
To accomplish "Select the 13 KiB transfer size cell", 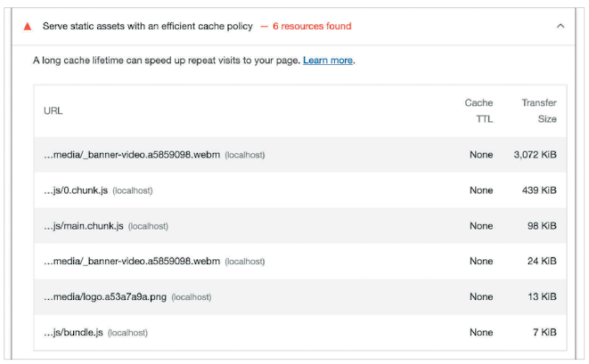I will tap(544, 297).
